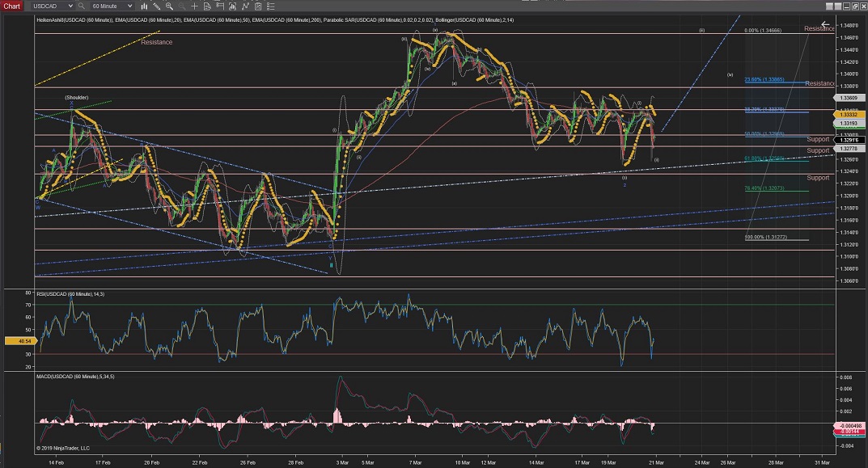Expand the USDCAD instrument dropdown
This screenshot has width=868, height=468.
(70, 6)
